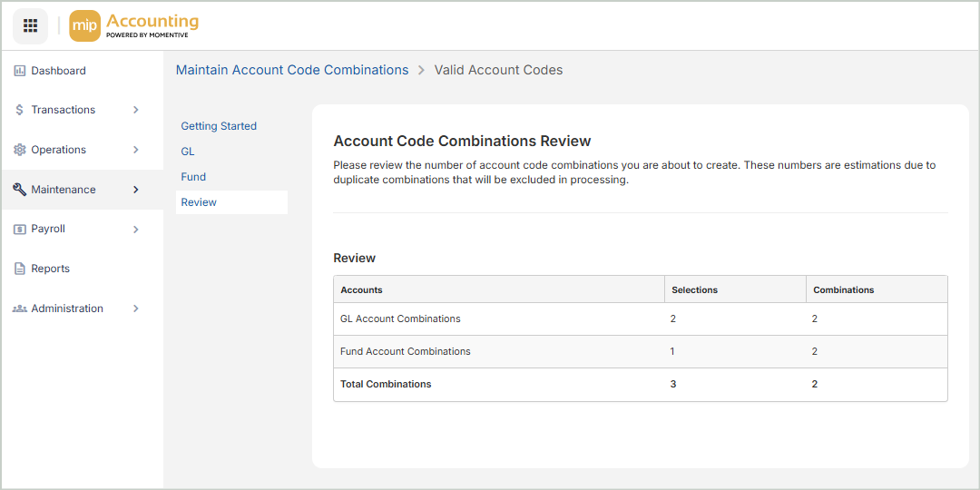Expand the Transactions submenu chevron

[x=136, y=110]
